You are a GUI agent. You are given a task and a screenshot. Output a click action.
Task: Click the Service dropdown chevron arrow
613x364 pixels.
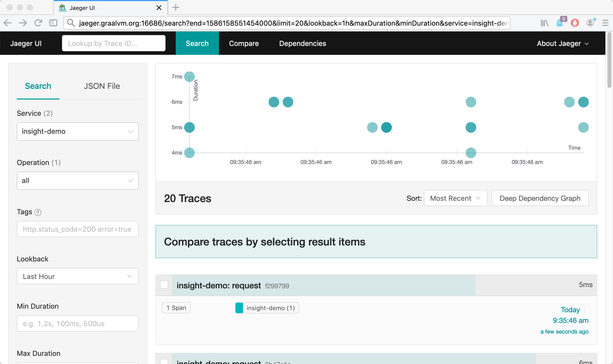pyautogui.click(x=131, y=131)
